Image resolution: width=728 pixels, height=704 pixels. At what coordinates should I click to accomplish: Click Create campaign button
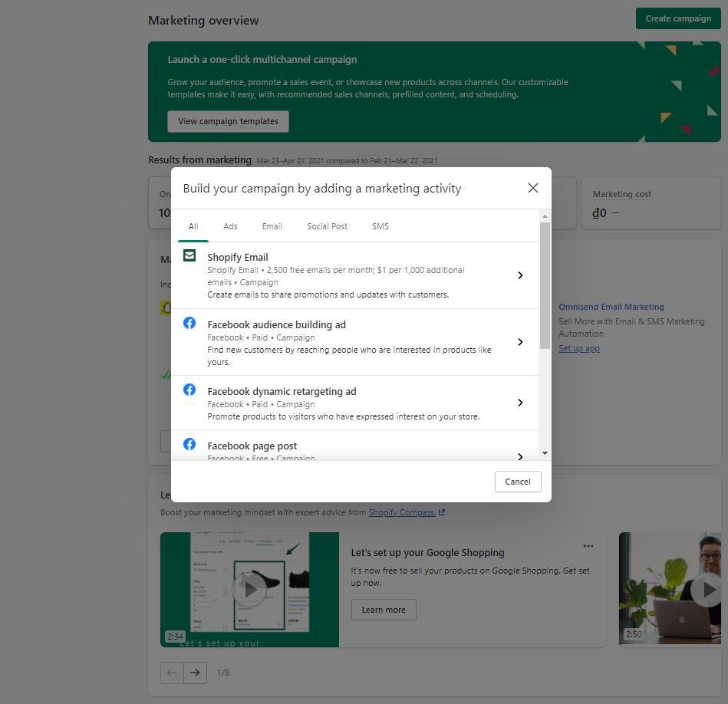(x=678, y=18)
